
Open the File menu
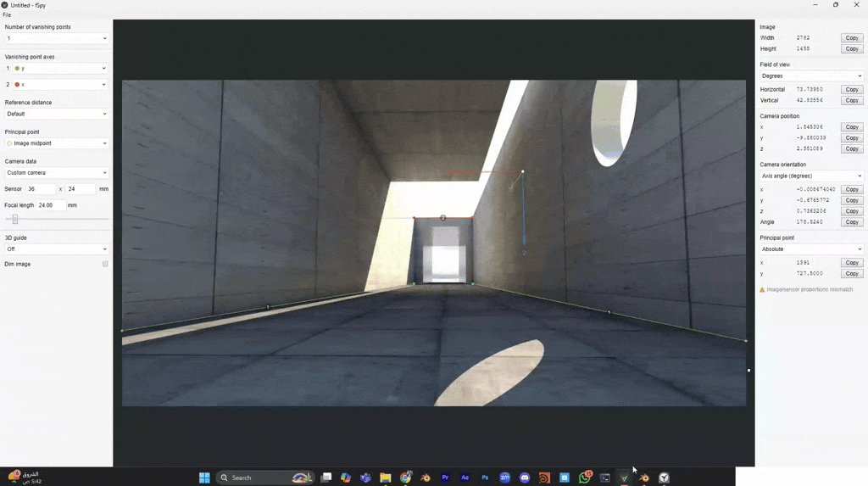click(8, 15)
